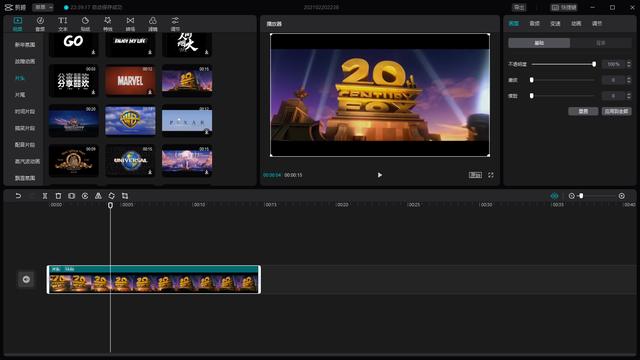Screen dimensions: 640x360
Task: Select the MGM lion intro thumbnail
Action: pyautogui.click(x=73, y=160)
